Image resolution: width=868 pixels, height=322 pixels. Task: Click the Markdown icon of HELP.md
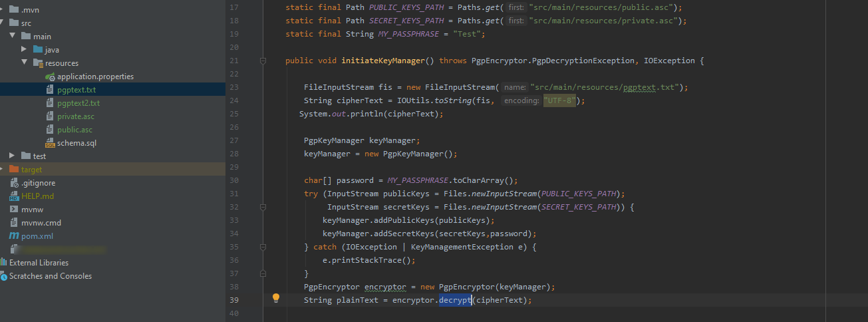pos(14,196)
